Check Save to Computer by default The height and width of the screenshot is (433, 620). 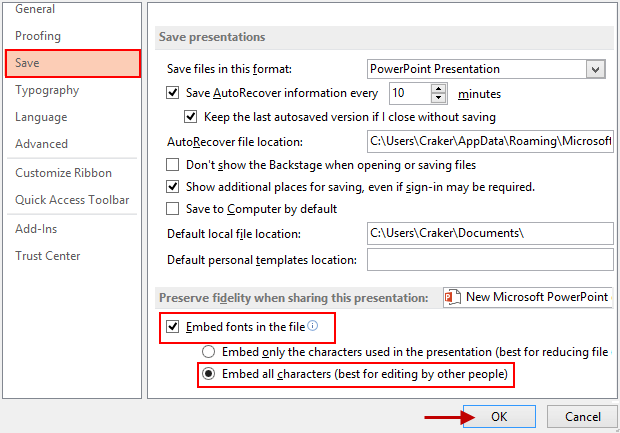tap(172, 209)
